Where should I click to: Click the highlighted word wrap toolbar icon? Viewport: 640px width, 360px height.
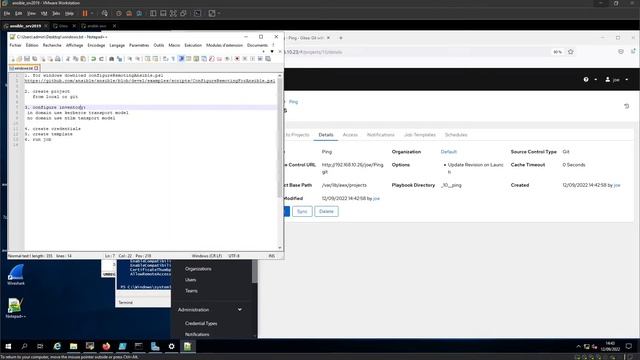181,59
